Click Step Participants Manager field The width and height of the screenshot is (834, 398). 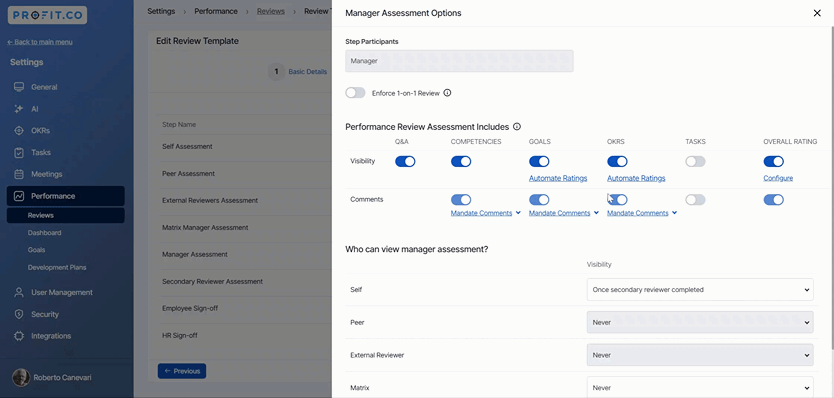point(459,61)
